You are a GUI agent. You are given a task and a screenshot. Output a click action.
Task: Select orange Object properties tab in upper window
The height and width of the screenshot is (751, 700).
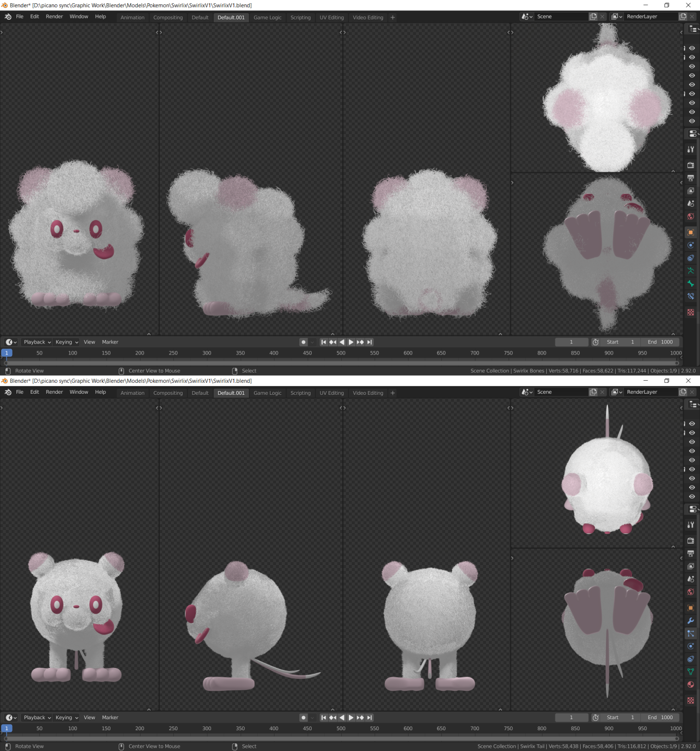691,232
